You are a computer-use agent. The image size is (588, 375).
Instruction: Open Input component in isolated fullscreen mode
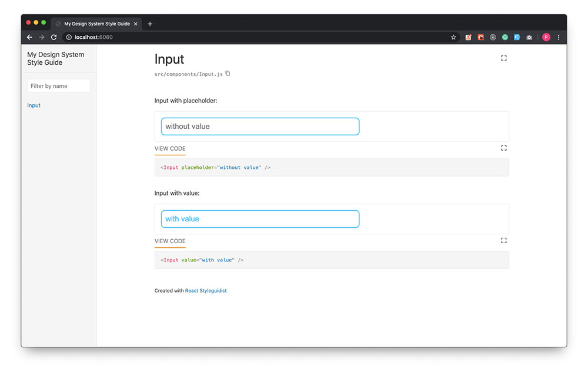[504, 58]
